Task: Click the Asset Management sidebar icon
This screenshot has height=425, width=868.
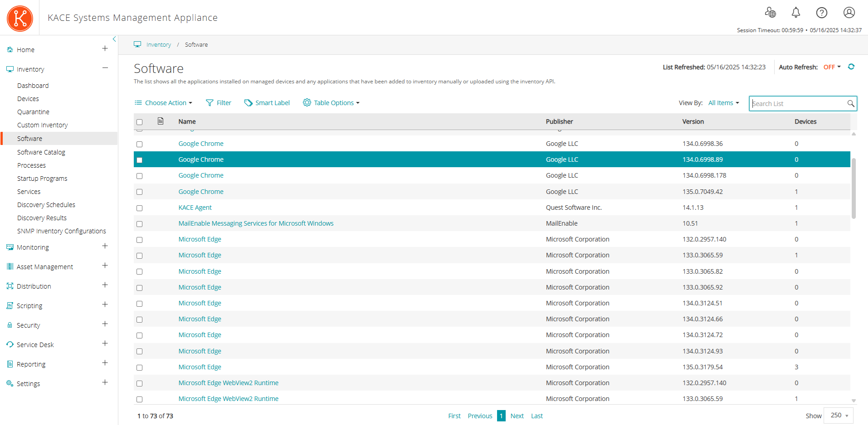Action: (x=10, y=266)
